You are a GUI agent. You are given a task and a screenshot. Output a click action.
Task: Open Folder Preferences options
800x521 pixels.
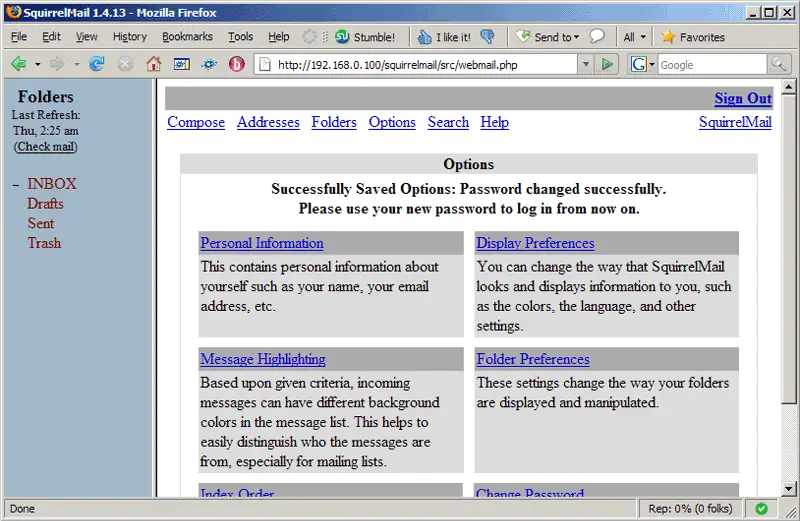tap(533, 359)
